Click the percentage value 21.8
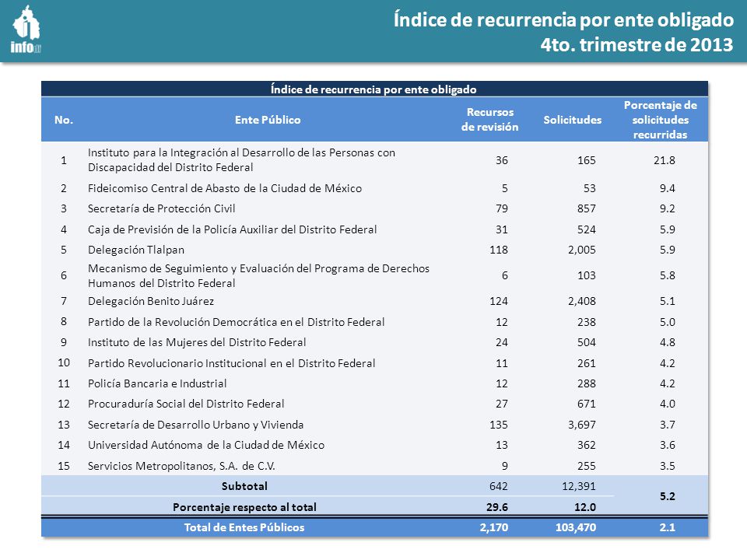747x560 pixels. [x=664, y=160]
